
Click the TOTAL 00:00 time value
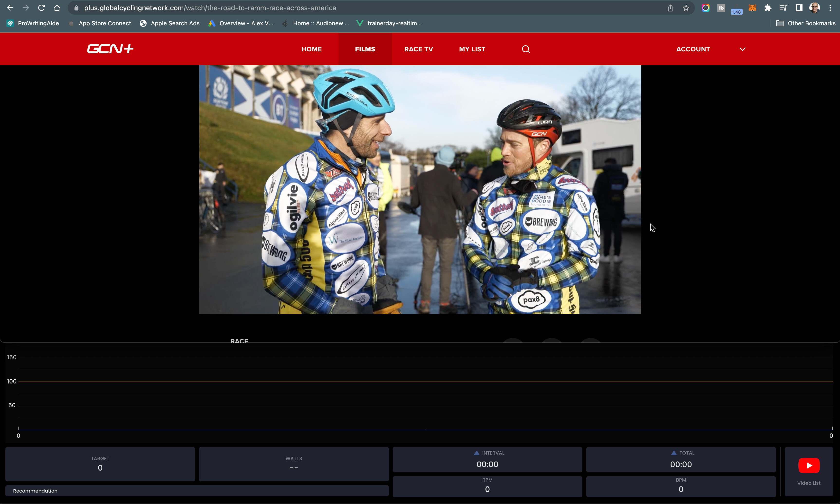tap(681, 464)
